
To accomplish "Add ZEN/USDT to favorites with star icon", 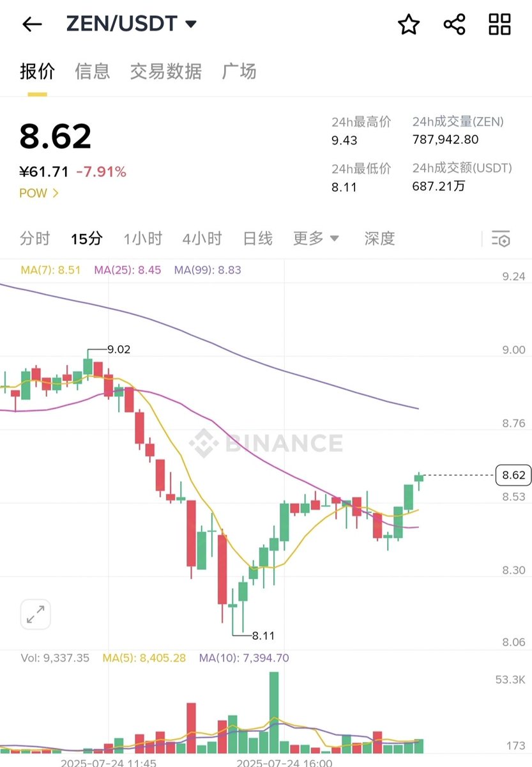I will (409, 24).
